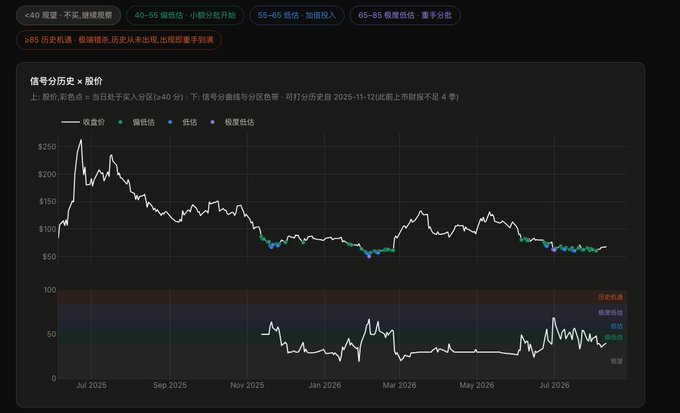Click the purple dot at the lowest price

pos(369,256)
